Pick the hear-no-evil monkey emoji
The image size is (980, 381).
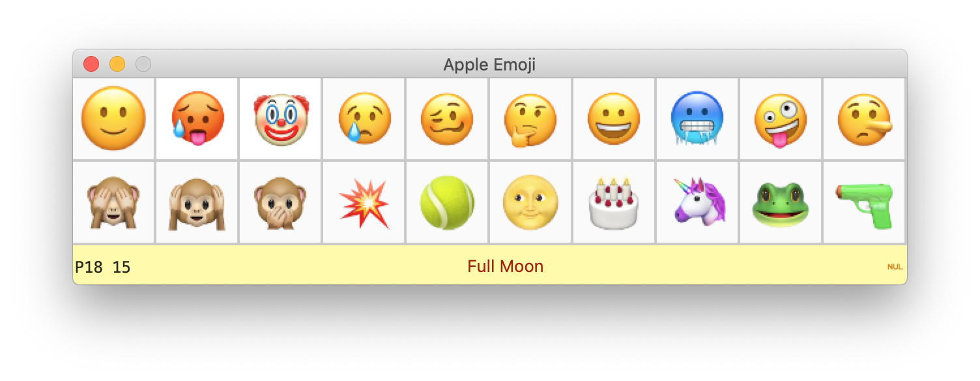coord(197,202)
